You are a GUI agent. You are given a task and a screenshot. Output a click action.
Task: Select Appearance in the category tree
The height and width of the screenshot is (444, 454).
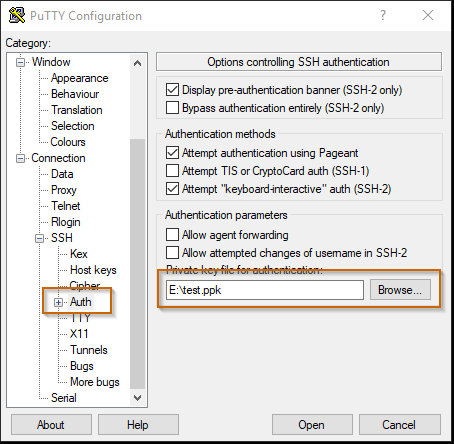pyautogui.click(x=80, y=78)
